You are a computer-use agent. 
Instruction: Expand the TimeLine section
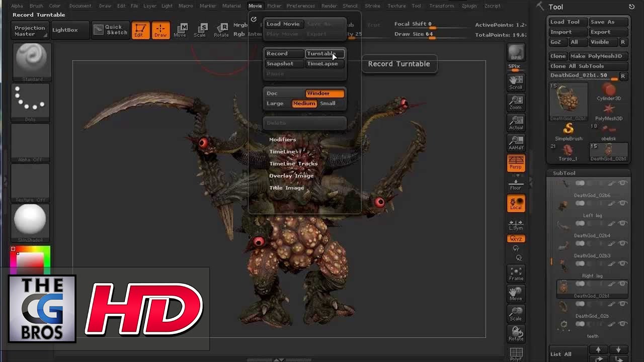[282, 151]
